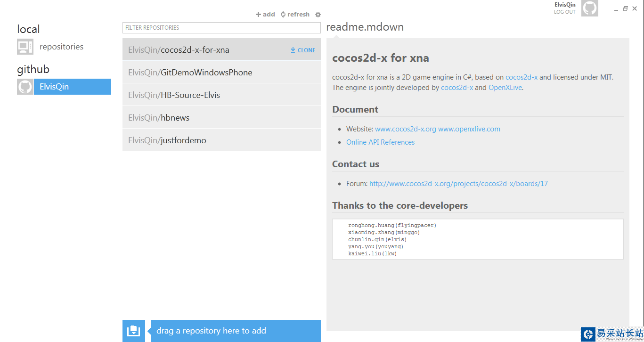Select the ElvisQin GitHub account
This screenshot has width=644, height=342.
[x=72, y=87]
